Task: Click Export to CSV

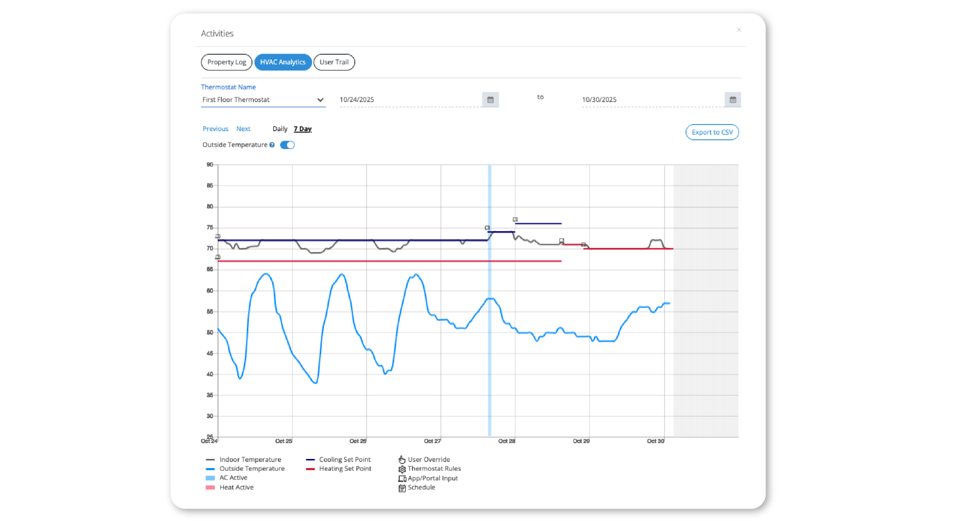Action: click(712, 132)
